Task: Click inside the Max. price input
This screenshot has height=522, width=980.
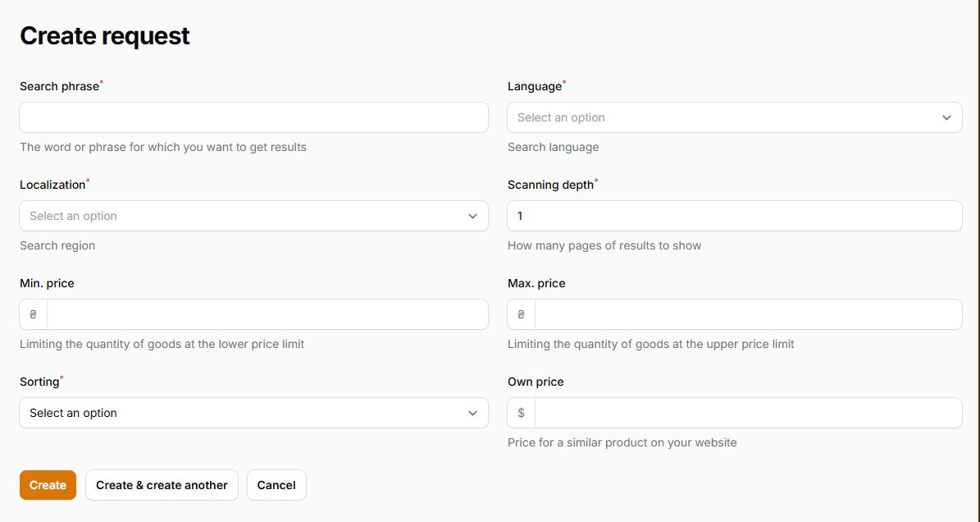Action: click(x=747, y=314)
